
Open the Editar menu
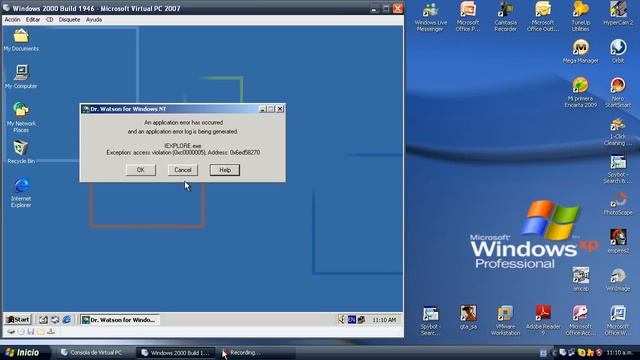coord(33,20)
